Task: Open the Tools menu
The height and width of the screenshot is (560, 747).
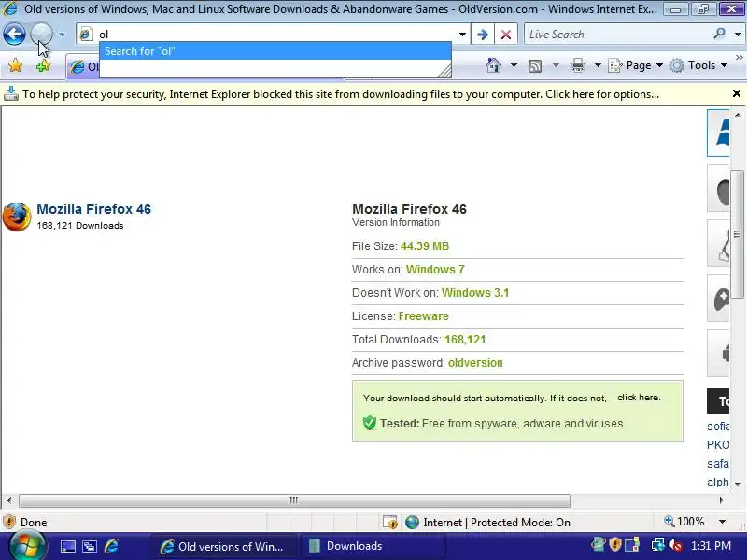Action: click(x=698, y=65)
